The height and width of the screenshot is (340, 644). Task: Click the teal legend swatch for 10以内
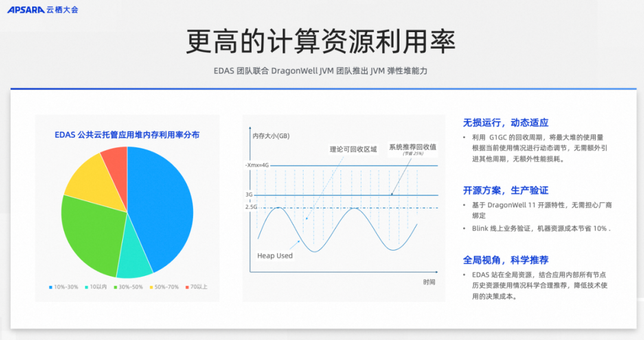tap(86, 287)
